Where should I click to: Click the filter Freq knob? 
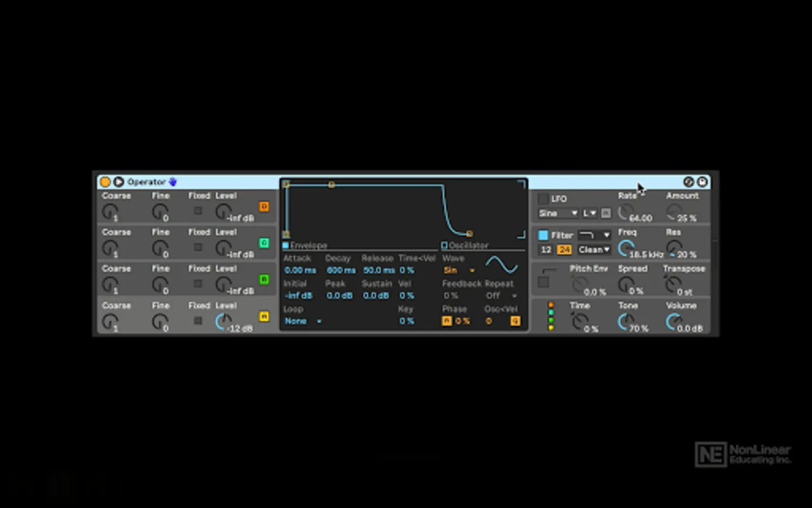tap(625, 248)
